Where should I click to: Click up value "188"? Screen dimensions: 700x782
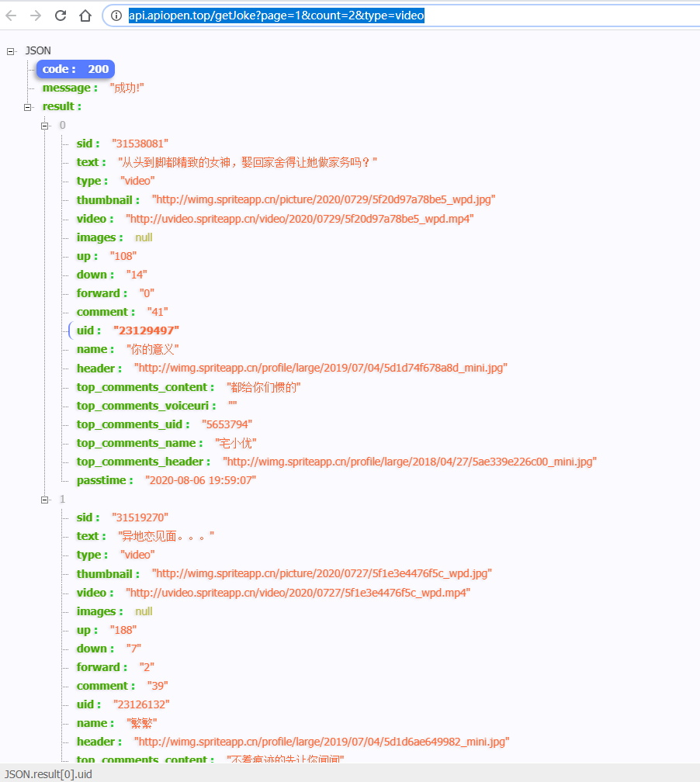(123, 630)
